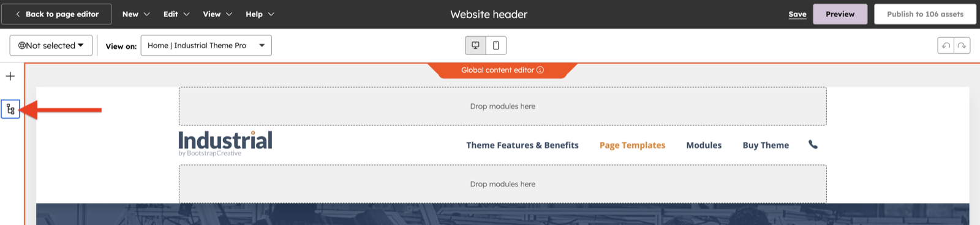
Task: Go back to page editor
Action: pos(56,14)
